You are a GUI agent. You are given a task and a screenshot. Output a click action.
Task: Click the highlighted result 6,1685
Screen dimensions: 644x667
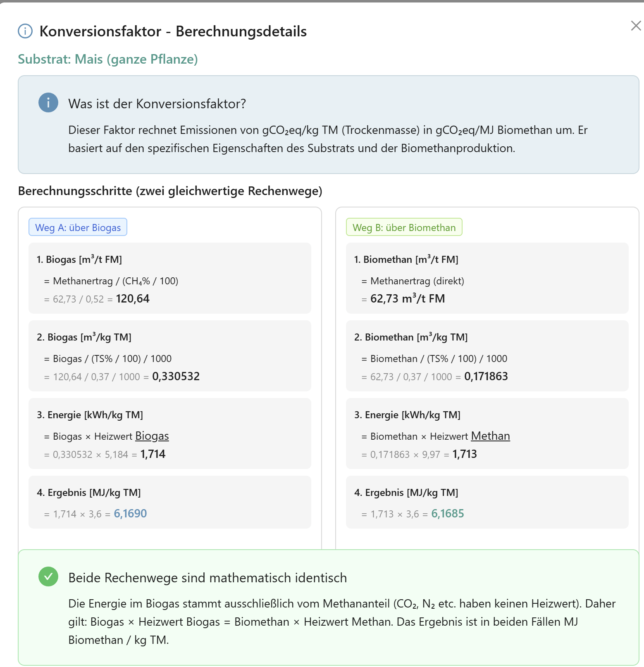[x=447, y=513]
